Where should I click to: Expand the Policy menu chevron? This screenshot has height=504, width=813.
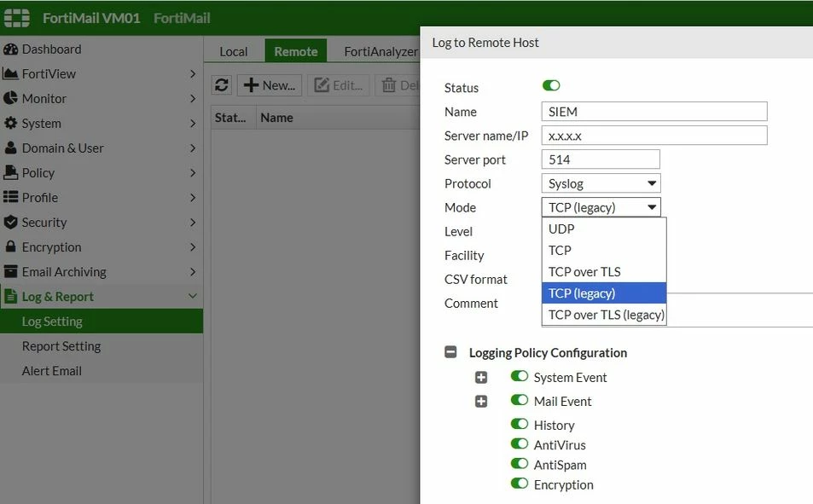(x=193, y=172)
